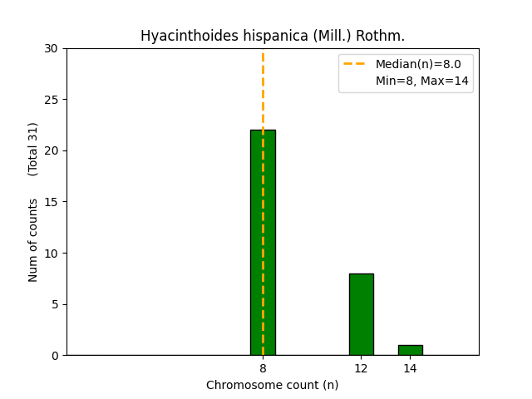
Task: Select the 'Min=8, Max=14' legend entry
Action: pyautogui.click(x=421, y=81)
